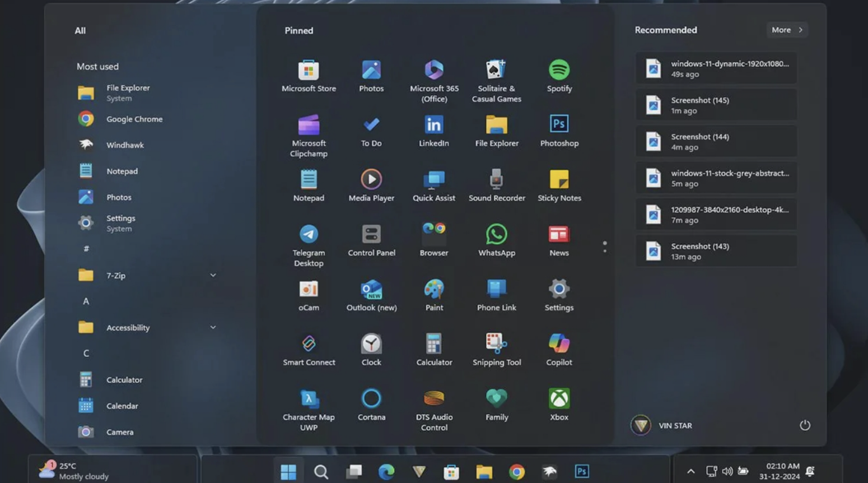The width and height of the screenshot is (868, 483).
Task: Open DTS Audio Control
Action: click(x=434, y=410)
